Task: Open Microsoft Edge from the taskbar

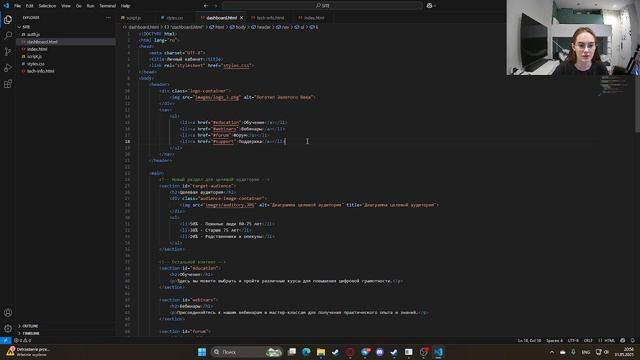Action: [x=306, y=352]
